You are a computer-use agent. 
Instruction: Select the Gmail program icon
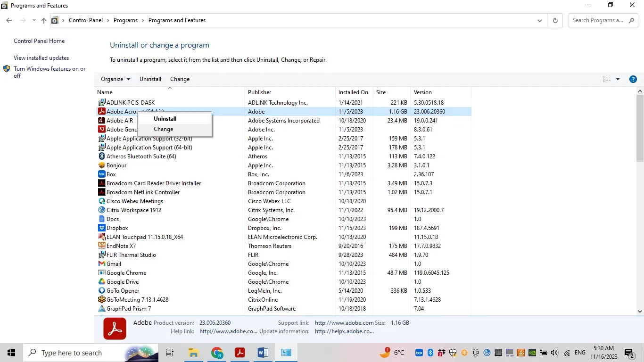pyautogui.click(x=101, y=264)
